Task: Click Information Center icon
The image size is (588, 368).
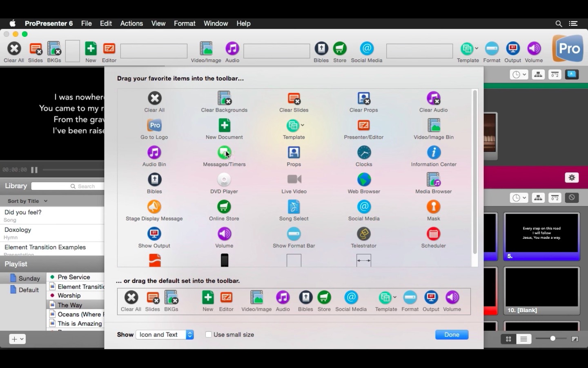Action: coord(434,153)
